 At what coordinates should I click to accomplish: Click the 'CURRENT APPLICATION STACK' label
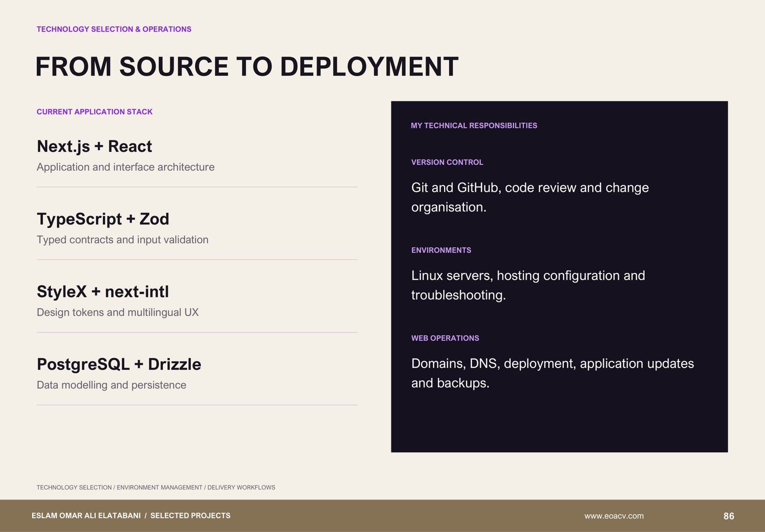point(95,112)
